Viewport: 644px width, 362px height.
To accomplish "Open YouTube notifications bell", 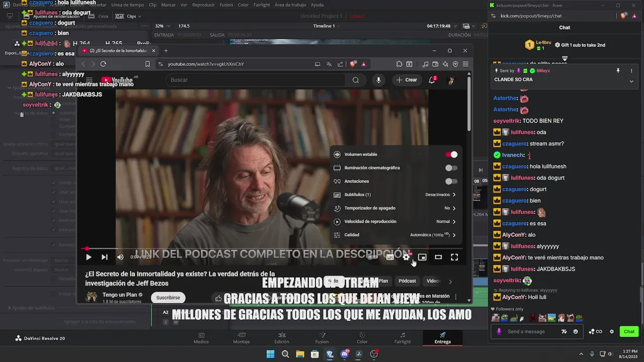I will point(432,80).
